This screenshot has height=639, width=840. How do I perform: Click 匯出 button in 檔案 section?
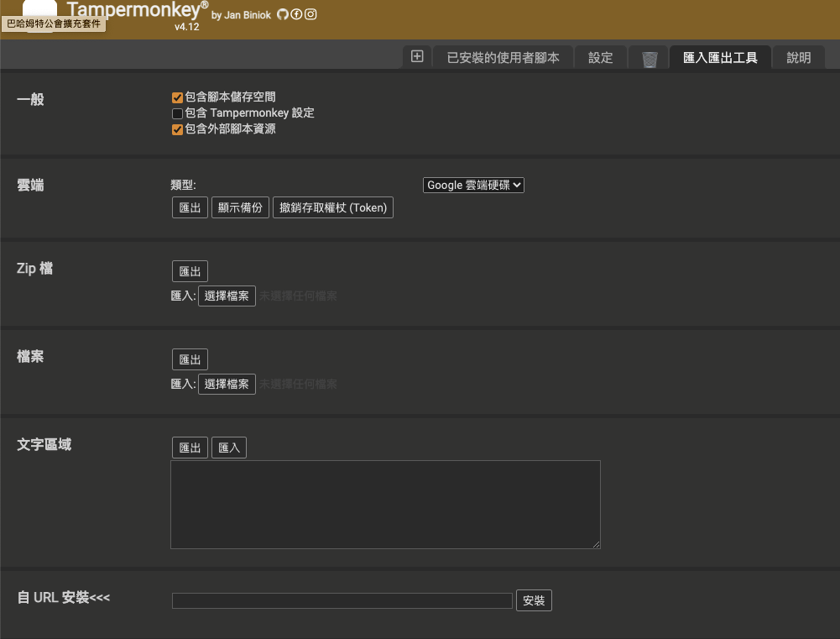point(190,359)
